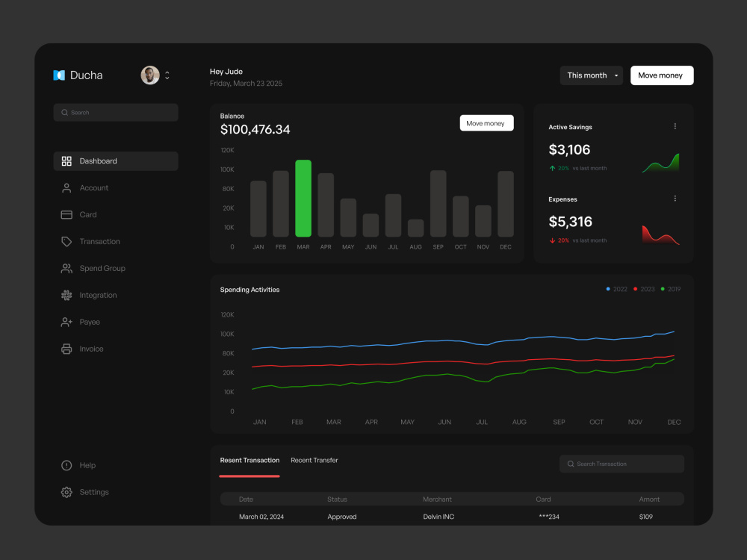Viewport: 747px width, 560px height.
Task: Open Active Savings three-dot menu
Action: pyautogui.click(x=675, y=126)
